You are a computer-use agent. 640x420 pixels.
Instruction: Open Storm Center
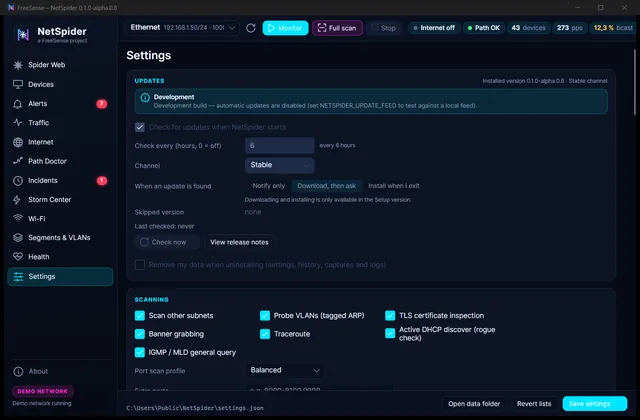point(60,200)
